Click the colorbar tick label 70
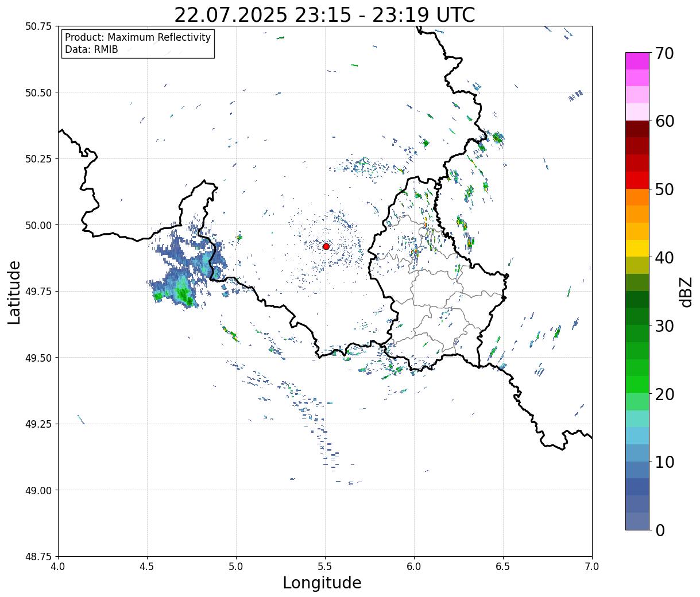Screen dimensions: 700x597 [664, 53]
